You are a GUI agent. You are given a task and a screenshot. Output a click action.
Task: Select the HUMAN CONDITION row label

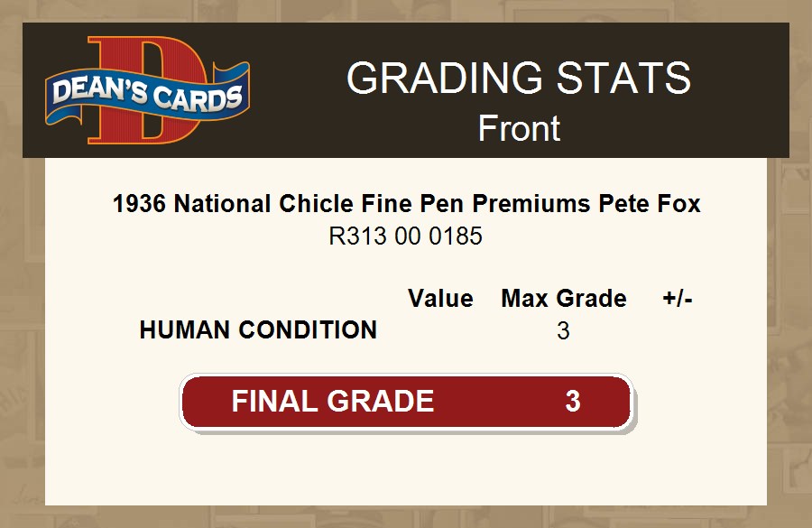258,330
